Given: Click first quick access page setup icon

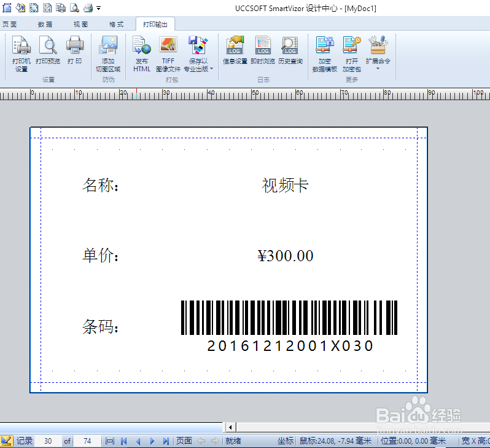Looking at the screenshot, I should (x=7, y=7).
